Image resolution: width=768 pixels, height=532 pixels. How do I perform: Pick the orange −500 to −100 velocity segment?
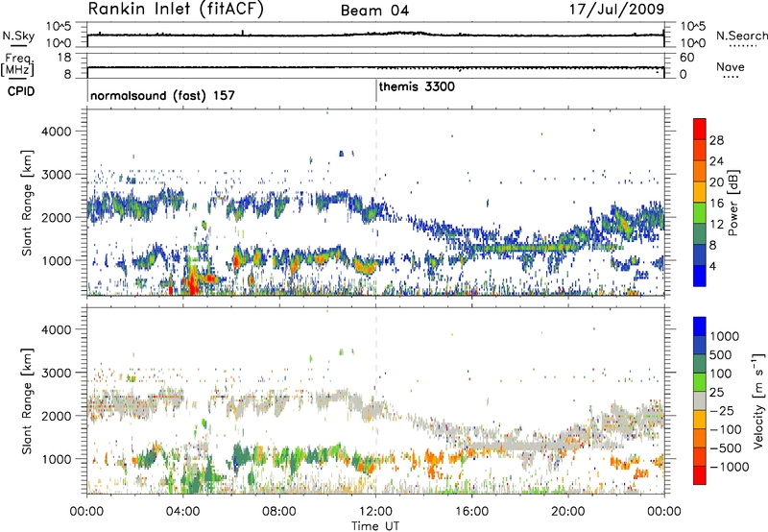pyautogui.click(x=700, y=439)
